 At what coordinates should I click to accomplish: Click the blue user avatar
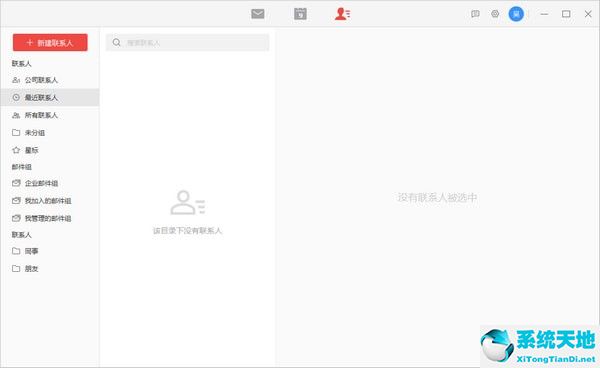[516, 14]
